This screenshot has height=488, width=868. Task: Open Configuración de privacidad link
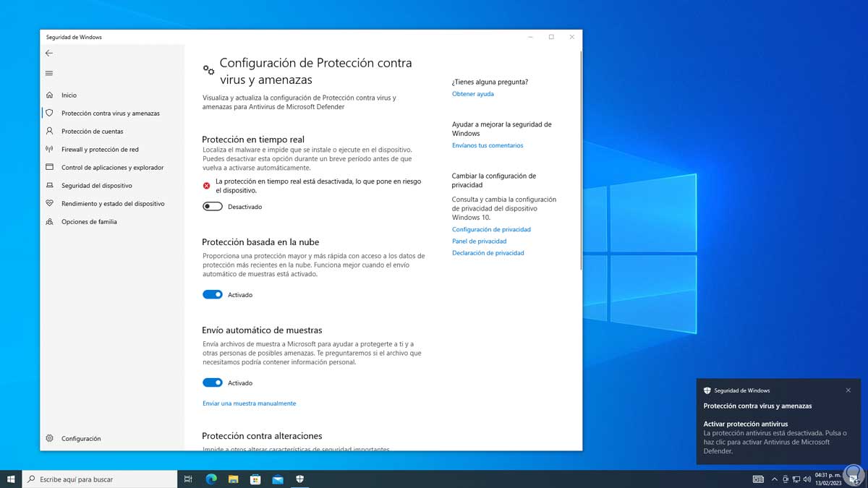point(491,229)
